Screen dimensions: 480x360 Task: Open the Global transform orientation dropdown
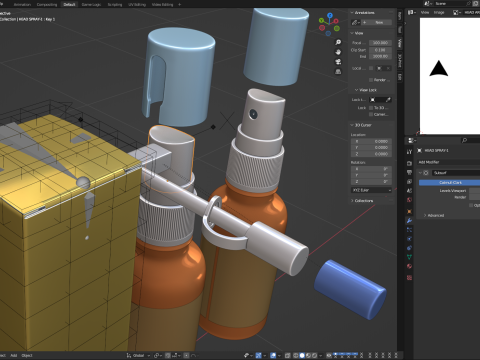[x=138, y=356]
